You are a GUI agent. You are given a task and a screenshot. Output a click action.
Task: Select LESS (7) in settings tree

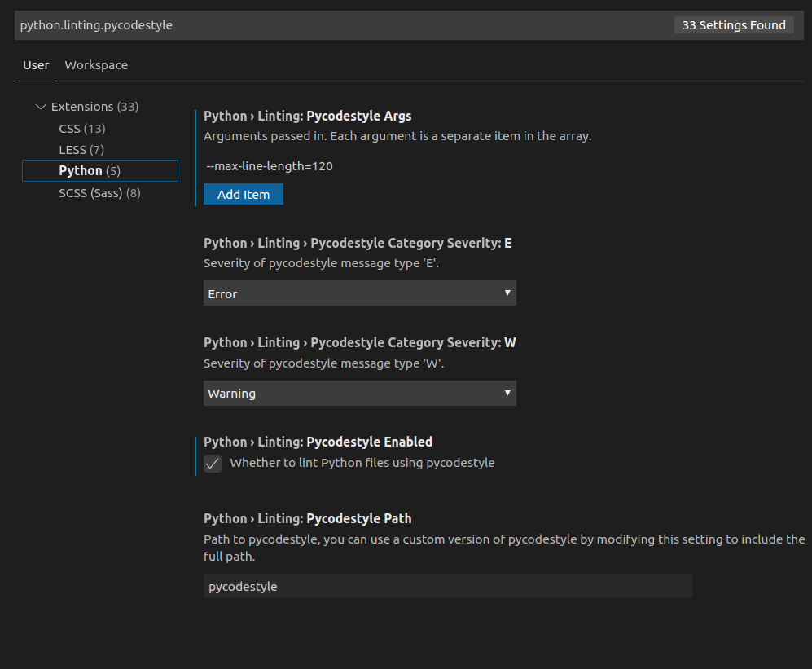pyautogui.click(x=81, y=150)
